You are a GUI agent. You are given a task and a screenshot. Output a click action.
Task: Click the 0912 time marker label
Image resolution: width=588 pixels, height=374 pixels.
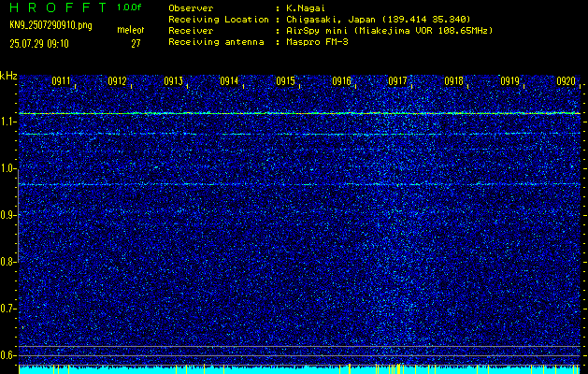click(x=117, y=81)
